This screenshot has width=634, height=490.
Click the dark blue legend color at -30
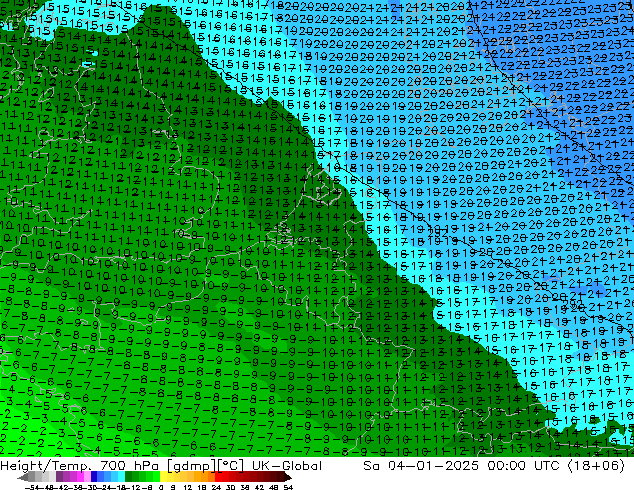(94, 478)
